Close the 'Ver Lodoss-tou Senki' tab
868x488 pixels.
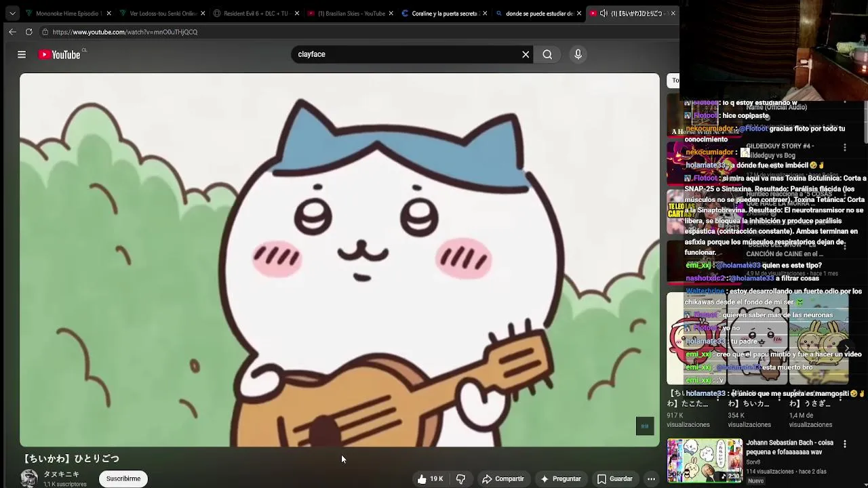tap(203, 13)
